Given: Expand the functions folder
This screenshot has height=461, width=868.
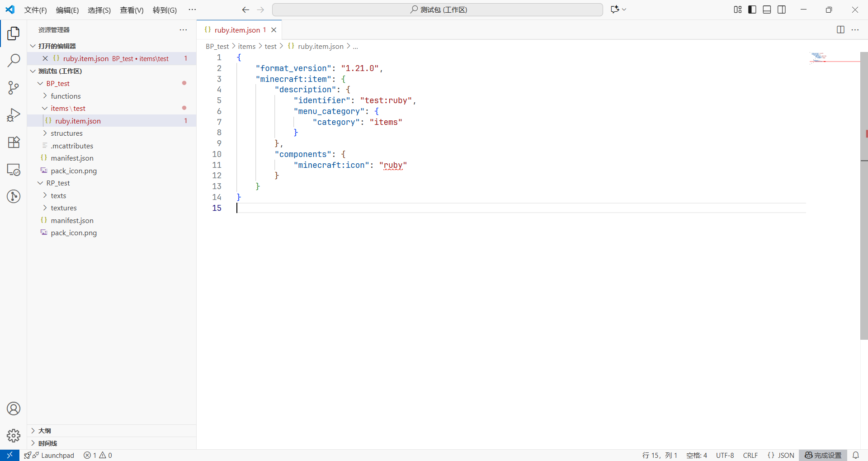Looking at the screenshot, I should (x=66, y=96).
